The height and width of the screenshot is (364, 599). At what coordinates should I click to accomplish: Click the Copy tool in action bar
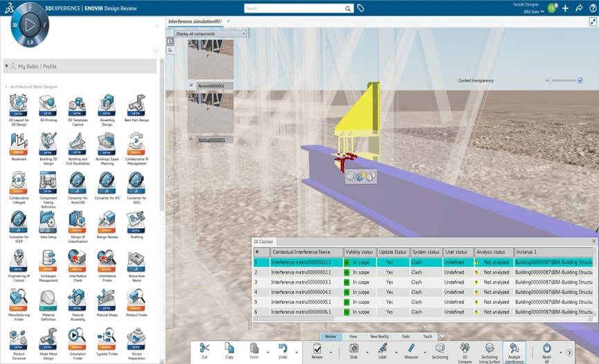tap(229, 351)
